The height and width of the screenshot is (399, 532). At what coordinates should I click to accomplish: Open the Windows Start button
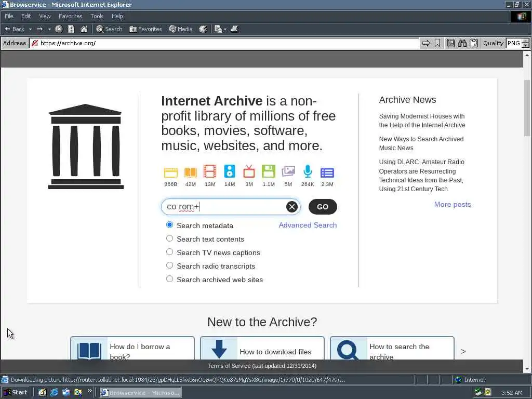coord(16,393)
